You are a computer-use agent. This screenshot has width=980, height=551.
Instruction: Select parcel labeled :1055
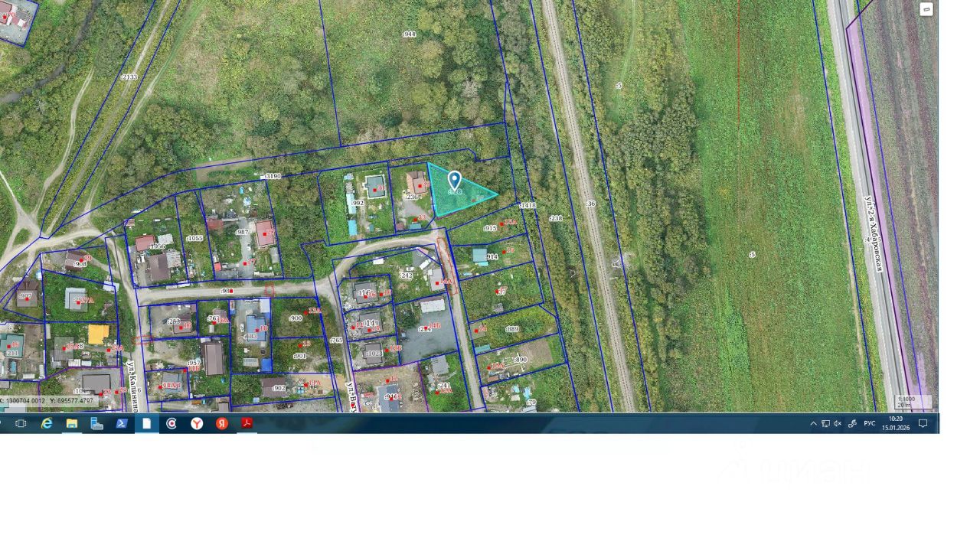tap(194, 239)
